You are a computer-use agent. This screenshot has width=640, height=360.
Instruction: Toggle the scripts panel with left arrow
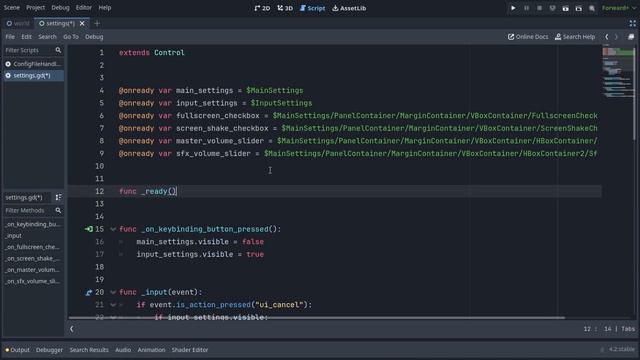71,329
